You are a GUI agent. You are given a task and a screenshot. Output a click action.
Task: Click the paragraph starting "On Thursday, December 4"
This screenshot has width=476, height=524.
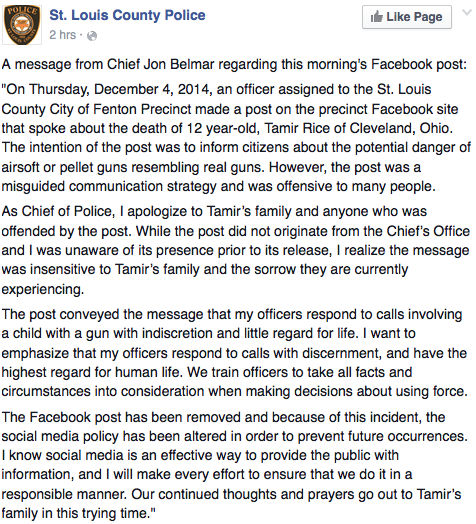pos(236,138)
